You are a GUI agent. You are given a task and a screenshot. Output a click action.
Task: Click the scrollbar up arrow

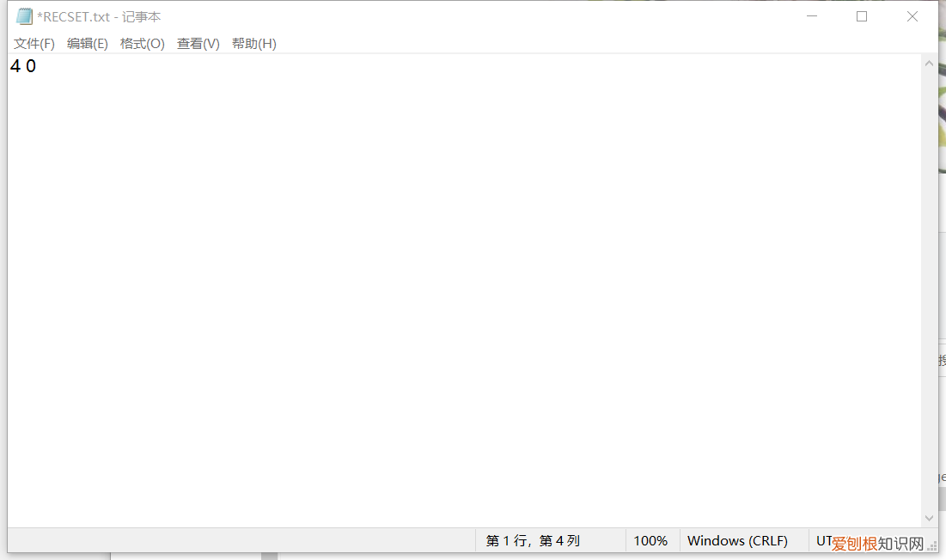(929, 64)
